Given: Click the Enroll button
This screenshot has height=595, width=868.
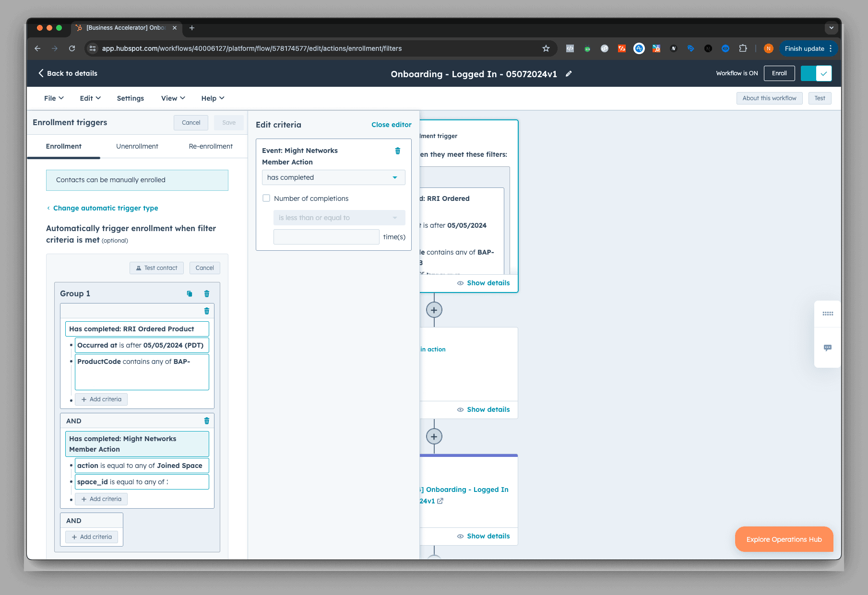Looking at the screenshot, I should pos(779,73).
